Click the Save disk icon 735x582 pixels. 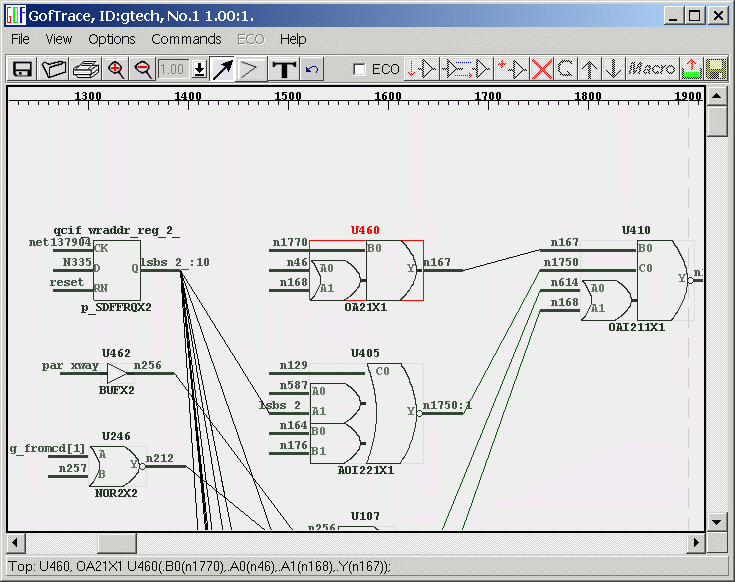coord(22,69)
